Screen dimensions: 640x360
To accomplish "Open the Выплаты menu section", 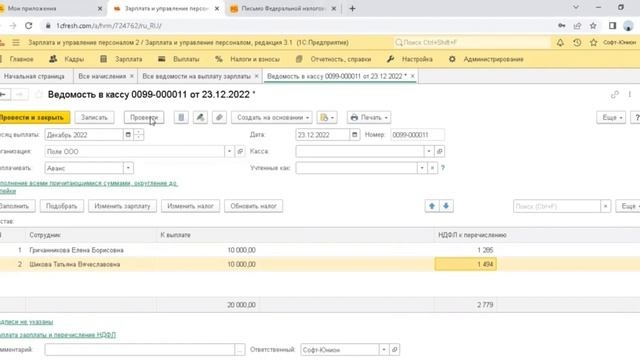I will click(x=179, y=59).
